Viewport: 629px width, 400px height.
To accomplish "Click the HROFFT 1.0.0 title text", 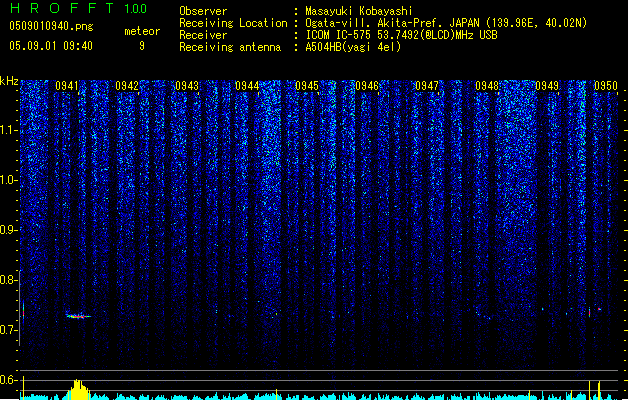I will 78,8.
